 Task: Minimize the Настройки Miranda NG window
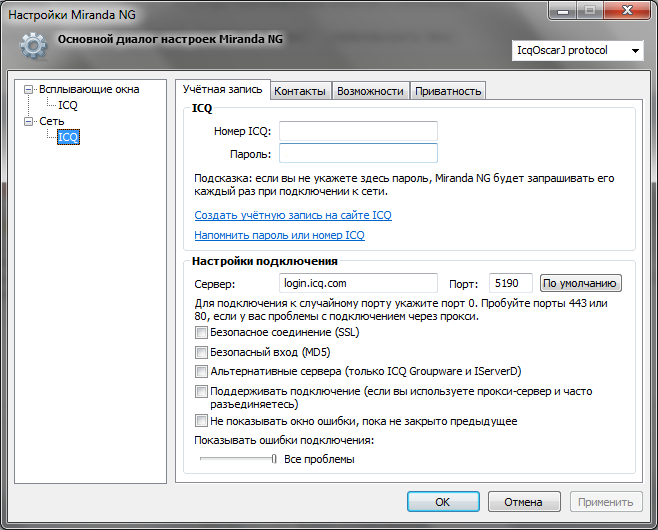[x=563, y=10]
